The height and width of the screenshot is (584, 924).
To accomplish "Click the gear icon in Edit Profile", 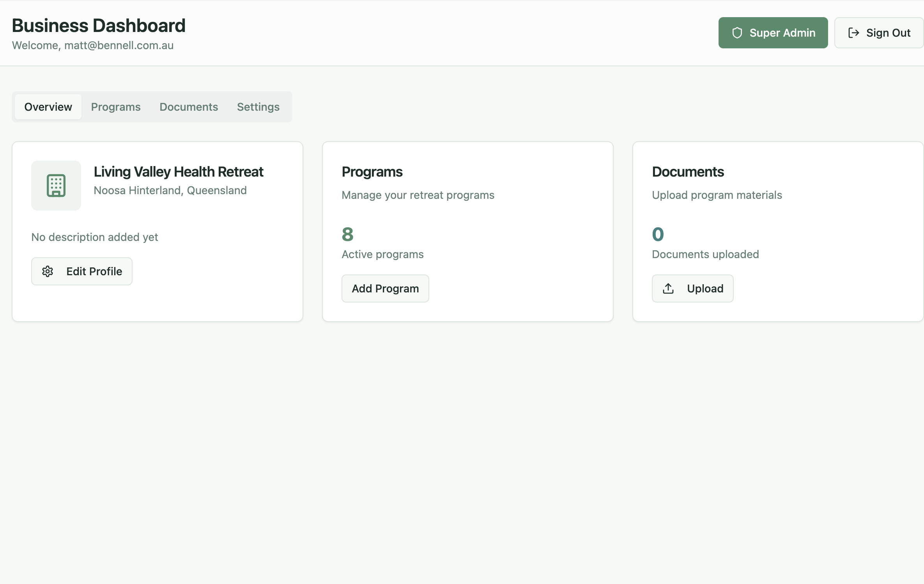I will click(48, 271).
